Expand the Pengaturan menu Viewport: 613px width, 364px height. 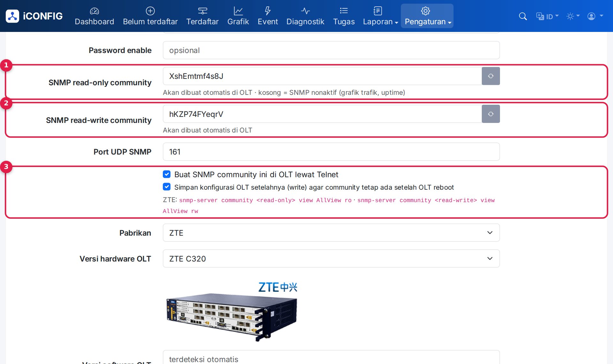point(427,16)
